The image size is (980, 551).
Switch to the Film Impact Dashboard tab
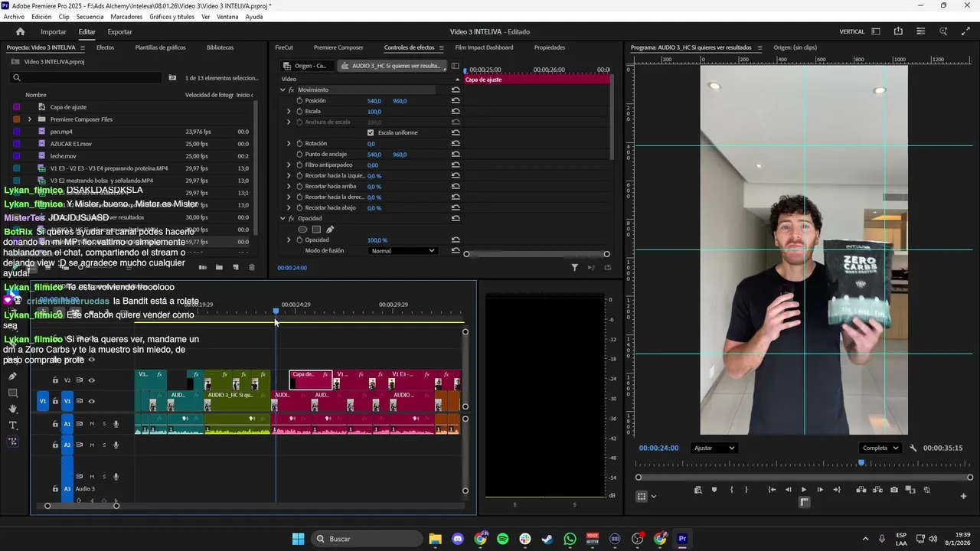484,47
